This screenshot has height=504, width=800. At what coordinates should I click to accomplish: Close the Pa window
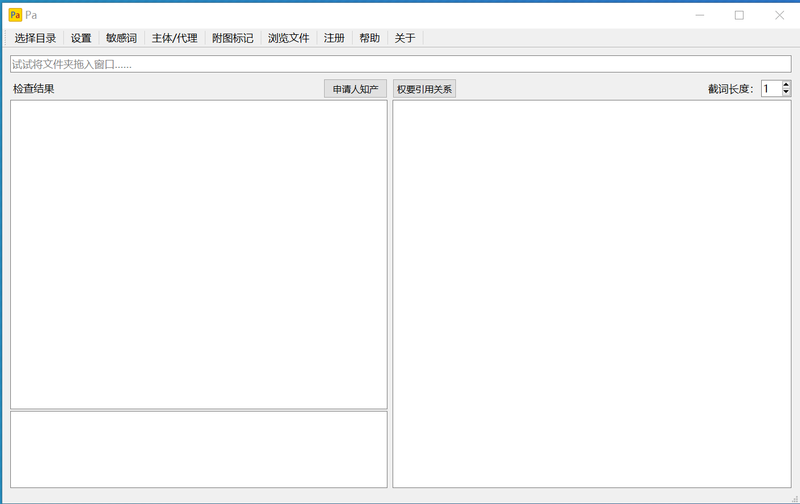(780, 15)
